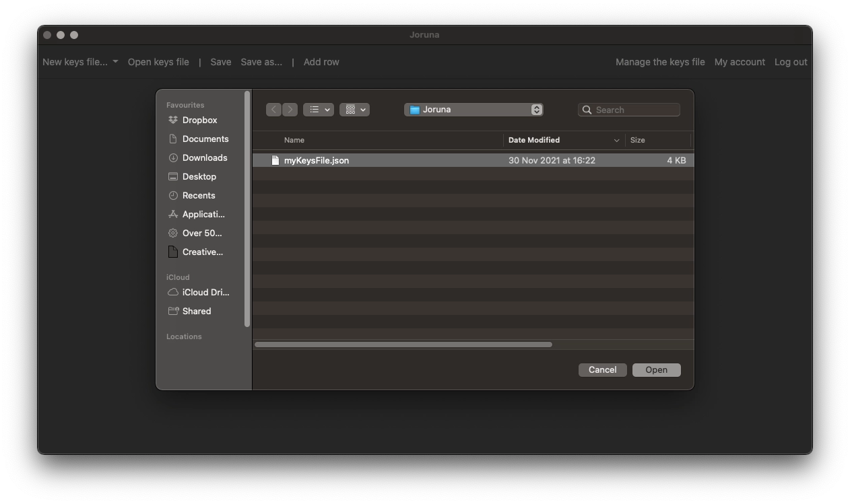Click the forward navigation arrow
The height and width of the screenshot is (504, 850).
pos(290,110)
